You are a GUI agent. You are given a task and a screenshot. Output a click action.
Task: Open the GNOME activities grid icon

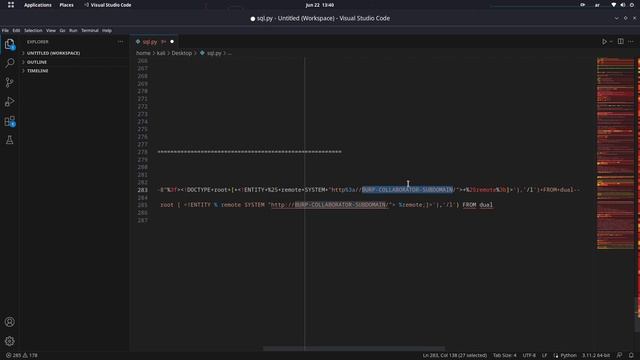[11, 5]
